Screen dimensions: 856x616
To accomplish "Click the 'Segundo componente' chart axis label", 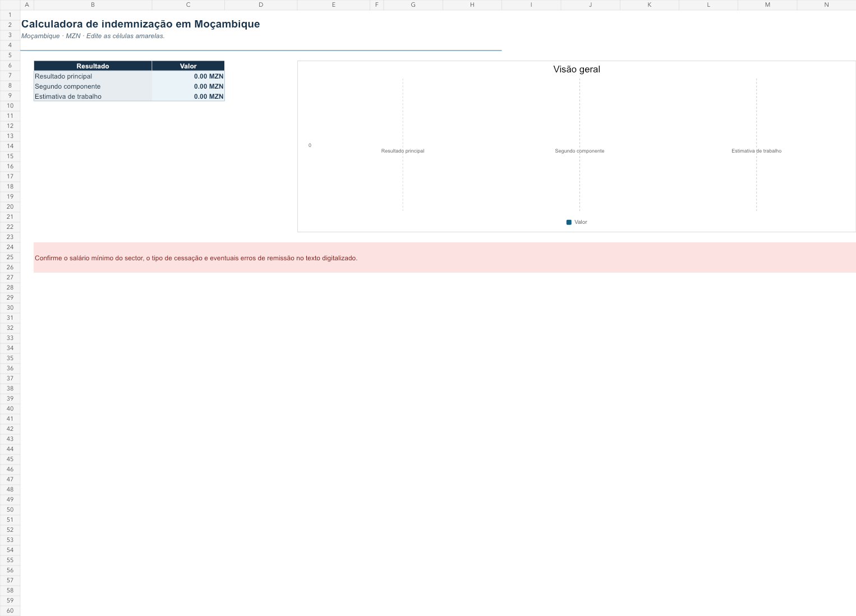I will tap(579, 151).
